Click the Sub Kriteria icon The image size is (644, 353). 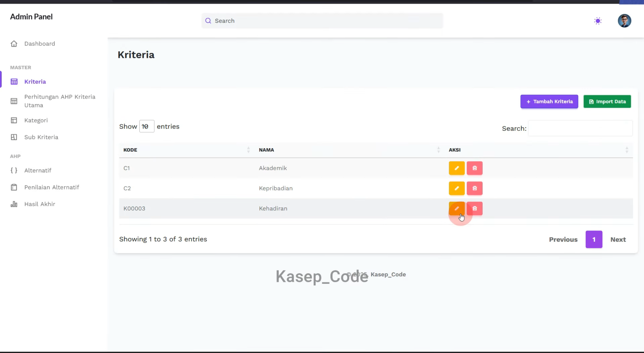pos(14,137)
